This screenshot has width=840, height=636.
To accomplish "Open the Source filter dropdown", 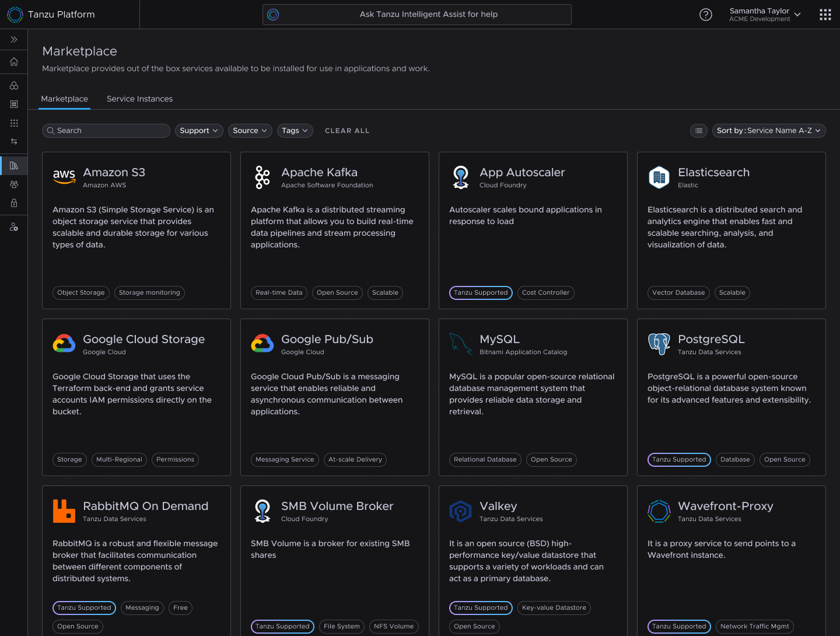I will [x=250, y=131].
